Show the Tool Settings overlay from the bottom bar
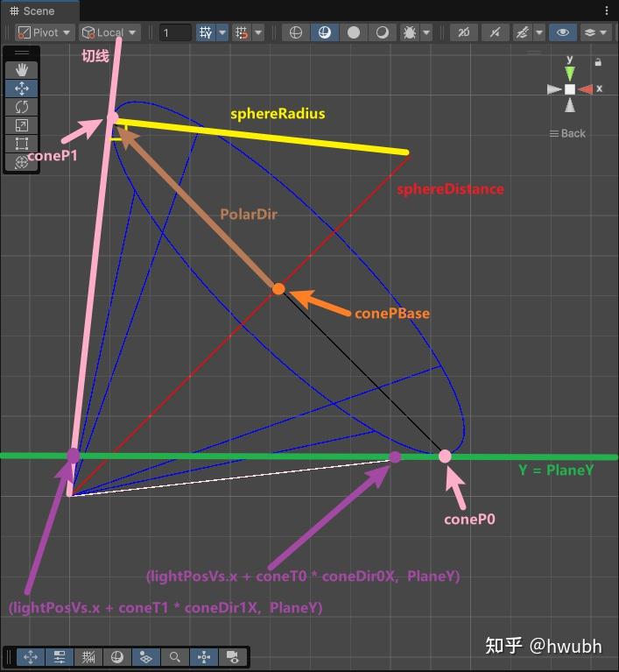Viewport: 619px width, 672px height. pyautogui.click(x=60, y=656)
